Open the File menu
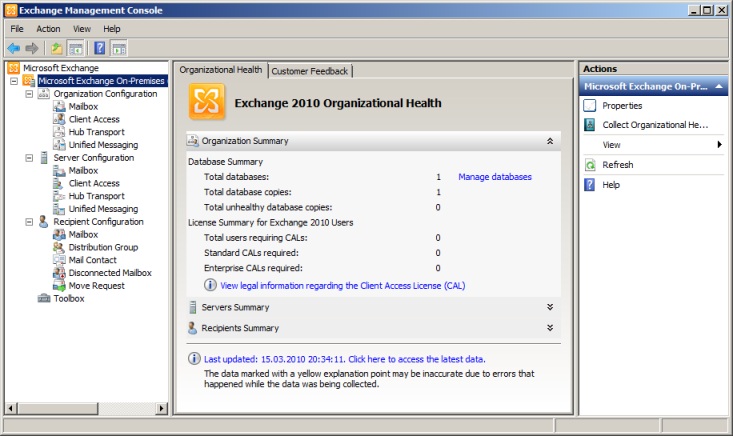The height and width of the screenshot is (436, 733). click(17, 29)
